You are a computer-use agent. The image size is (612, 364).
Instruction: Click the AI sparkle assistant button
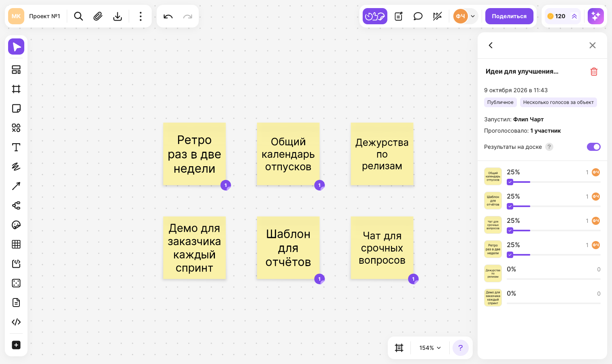point(596,16)
